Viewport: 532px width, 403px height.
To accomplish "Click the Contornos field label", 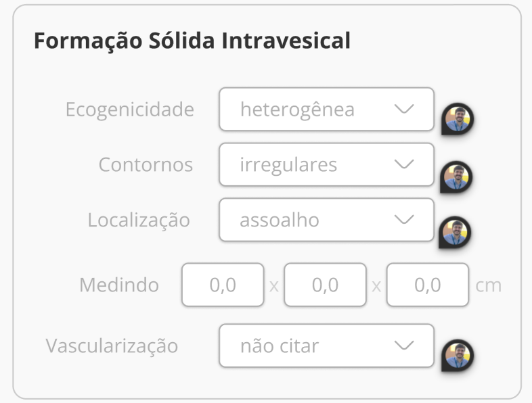I will [146, 165].
